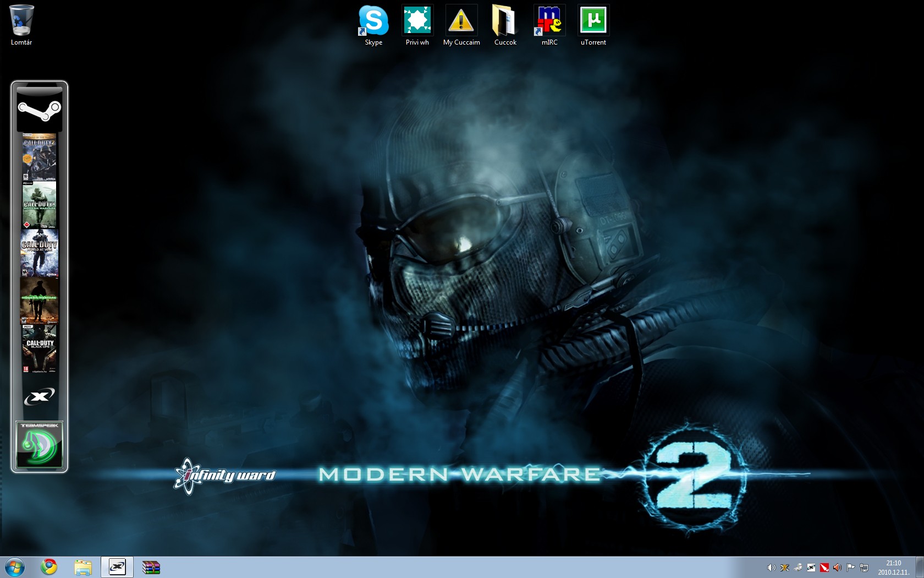
Task: Open the white speaker volume tray icon
Action: pos(771,568)
